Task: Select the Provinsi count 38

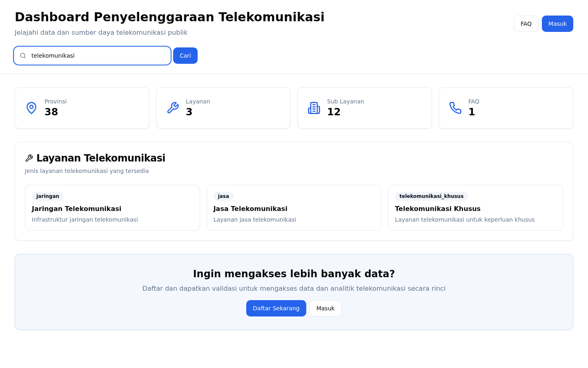Action: pos(51,112)
